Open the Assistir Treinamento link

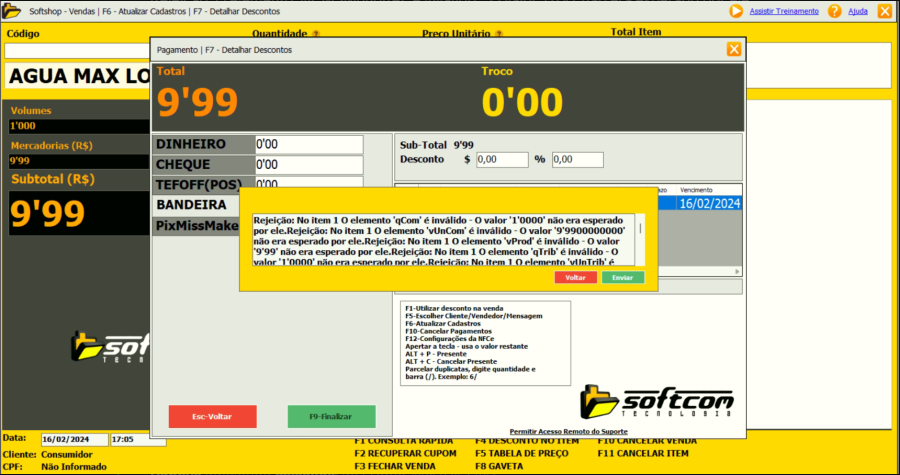coord(784,11)
